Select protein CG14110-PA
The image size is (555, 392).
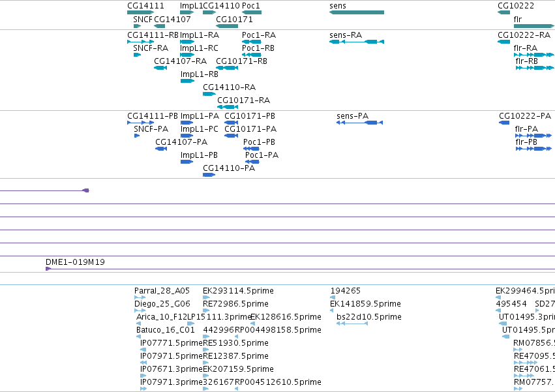pyautogui.click(x=209, y=175)
